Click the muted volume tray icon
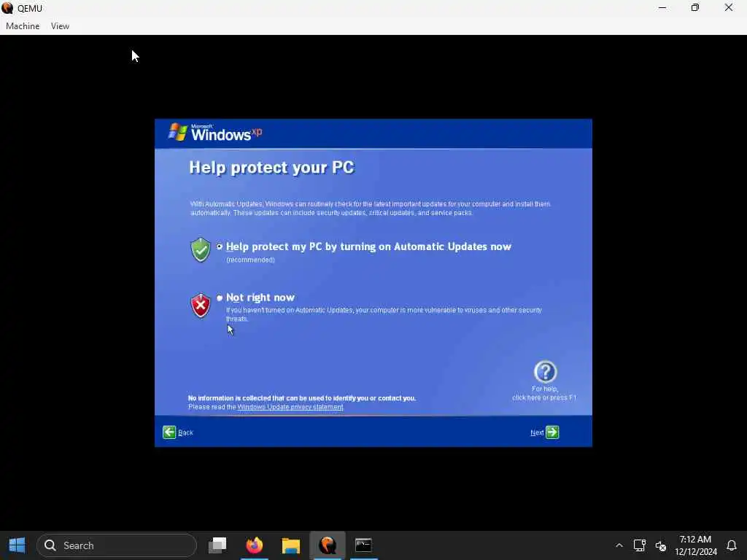The image size is (747, 560). (660, 545)
